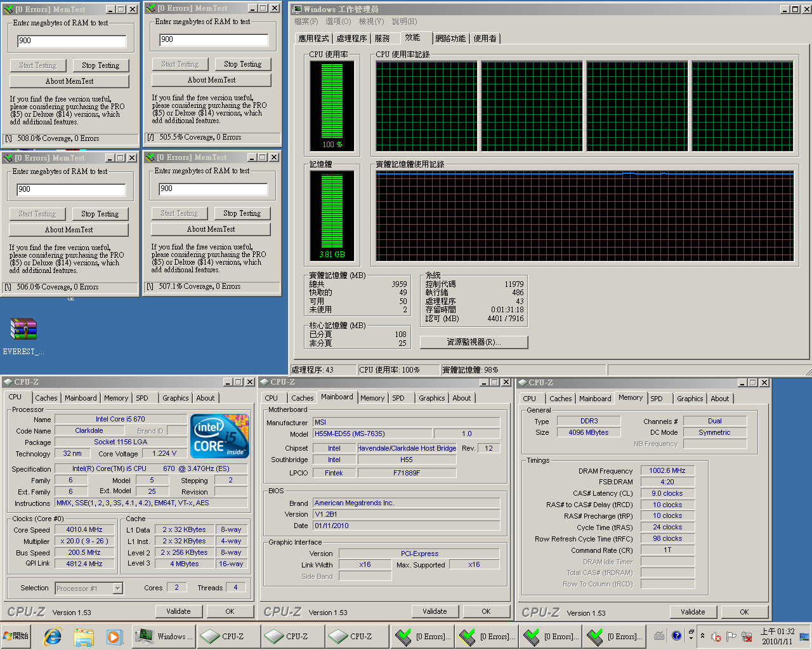Screen dimensions: 812x650
Task: Stop testing in the MemTest window with 507.1% coverage
Action: tap(242, 213)
